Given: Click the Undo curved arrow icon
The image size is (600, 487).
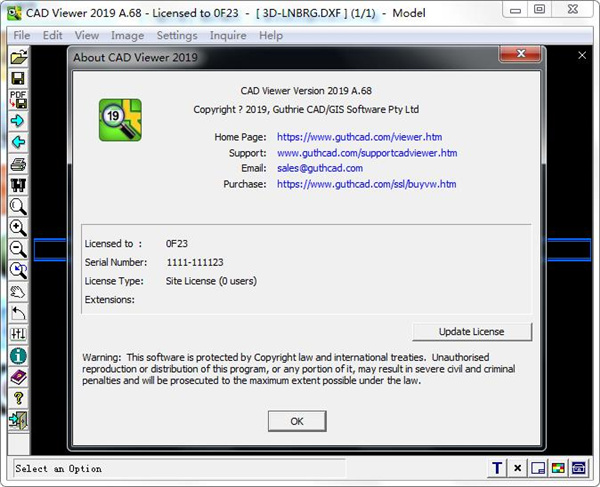Looking at the screenshot, I should click(x=18, y=313).
